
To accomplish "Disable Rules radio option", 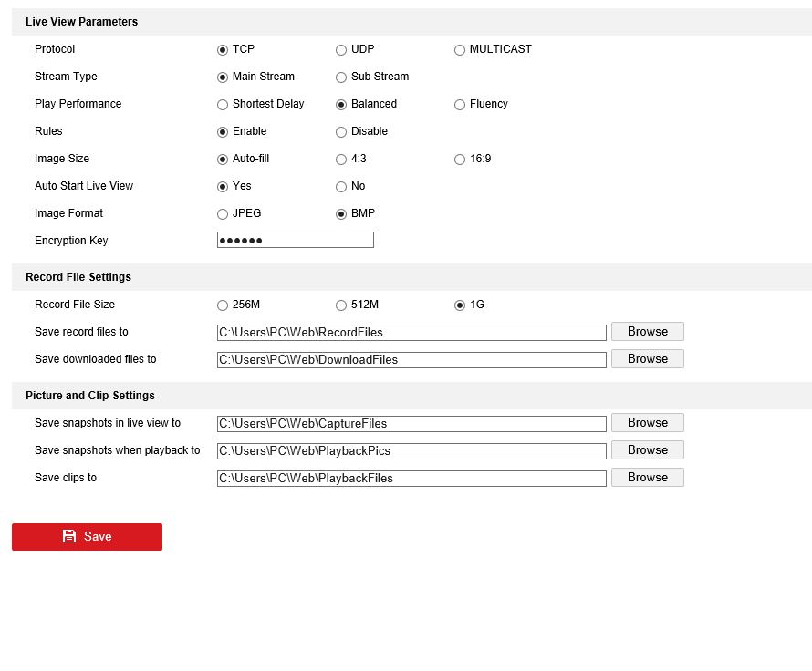I will (341, 132).
